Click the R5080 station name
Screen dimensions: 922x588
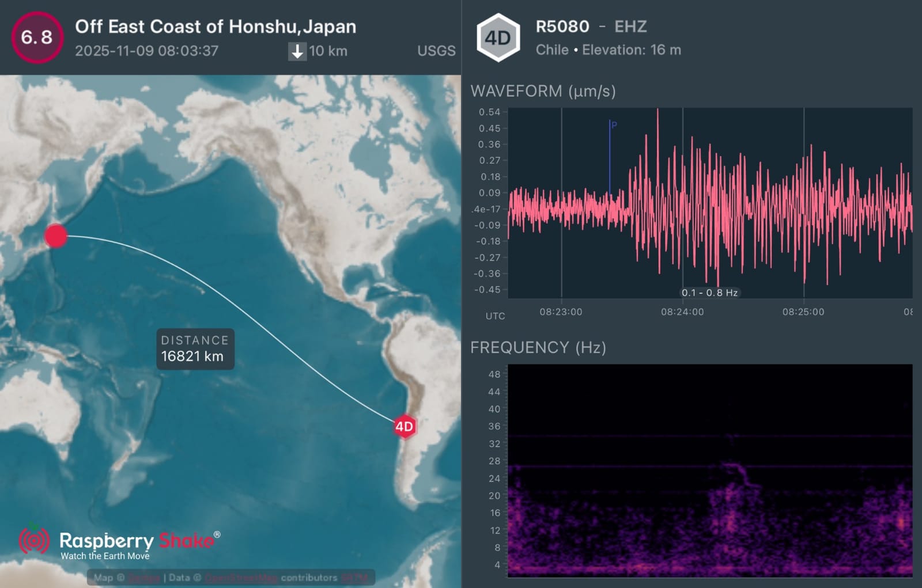tap(562, 26)
